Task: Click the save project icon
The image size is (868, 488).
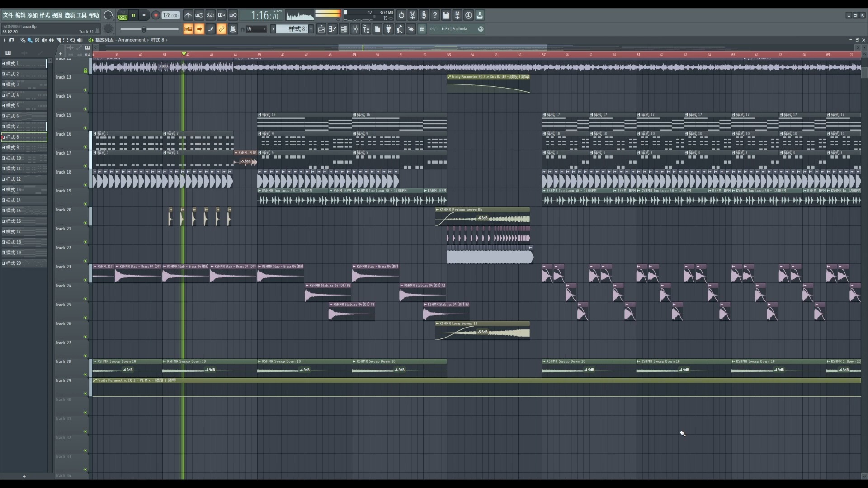Action: (446, 15)
